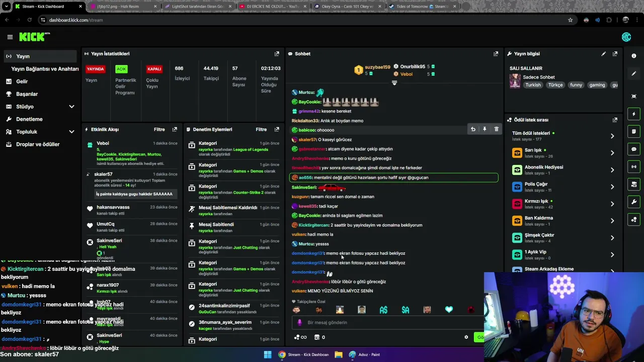Toggle the lightning activity feed widget icon
This screenshot has width=644, height=362.
634,114
